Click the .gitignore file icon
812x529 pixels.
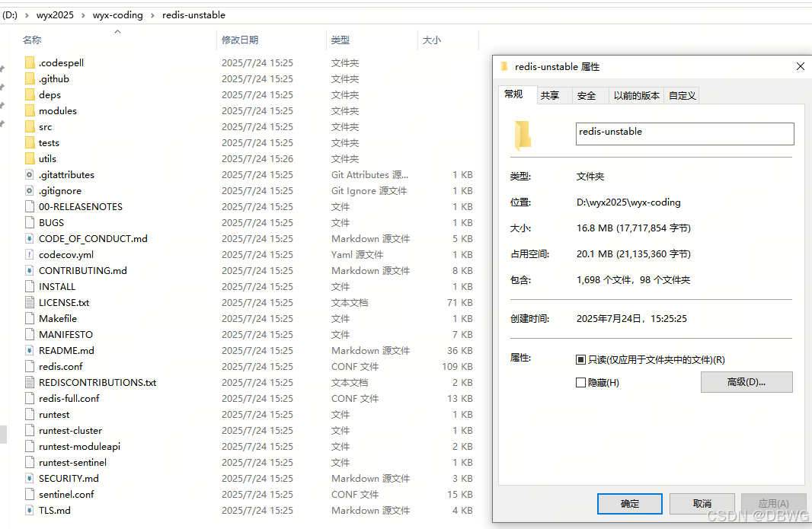(30, 191)
